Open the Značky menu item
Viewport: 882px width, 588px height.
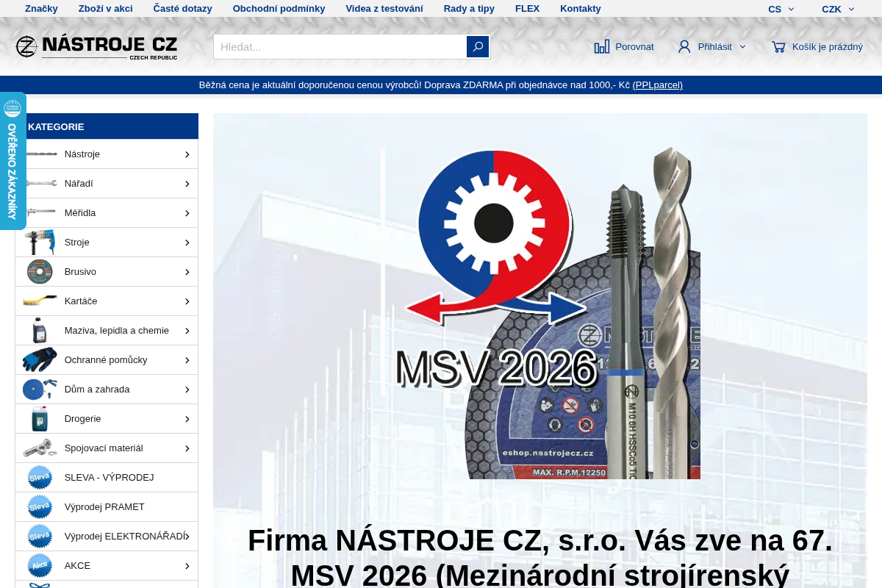[41, 9]
